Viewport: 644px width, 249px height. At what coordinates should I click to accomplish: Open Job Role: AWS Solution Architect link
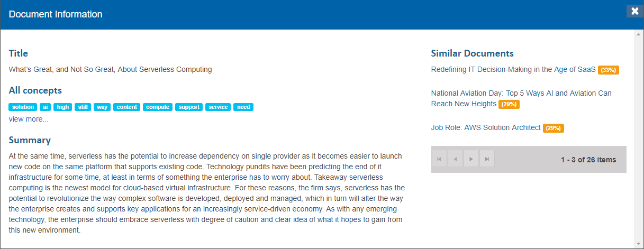486,127
